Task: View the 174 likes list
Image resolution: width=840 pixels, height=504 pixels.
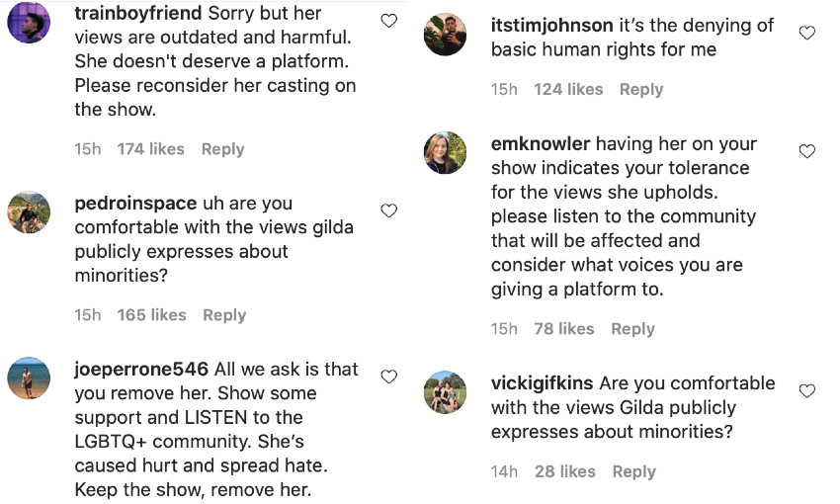Action: click(150, 149)
